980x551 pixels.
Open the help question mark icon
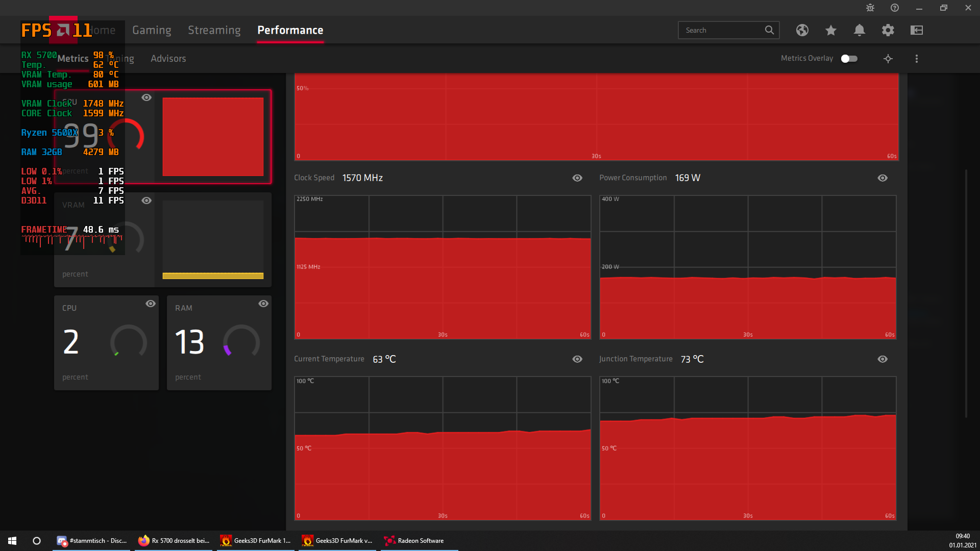[894, 8]
